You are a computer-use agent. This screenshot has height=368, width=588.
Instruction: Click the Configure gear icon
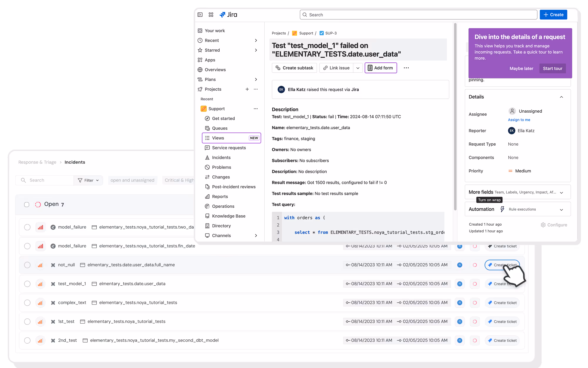pos(543,225)
